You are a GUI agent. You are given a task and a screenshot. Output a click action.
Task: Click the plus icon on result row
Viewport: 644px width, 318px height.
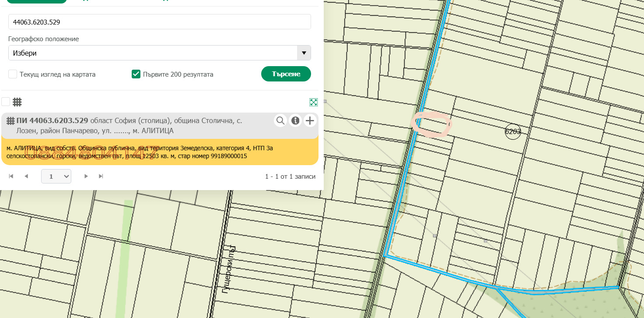[x=310, y=120]
